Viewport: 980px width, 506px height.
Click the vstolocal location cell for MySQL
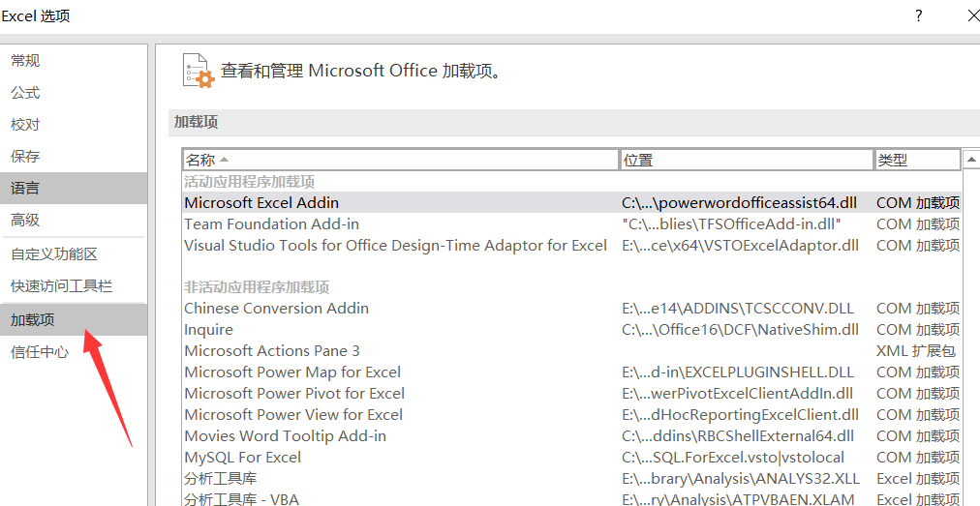pyautogui.click(x=733, y=457)
